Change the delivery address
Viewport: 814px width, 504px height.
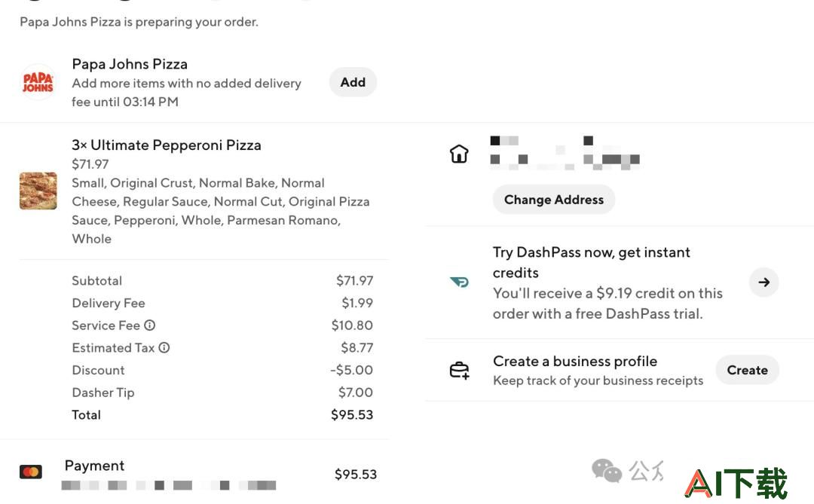(554, 200)
